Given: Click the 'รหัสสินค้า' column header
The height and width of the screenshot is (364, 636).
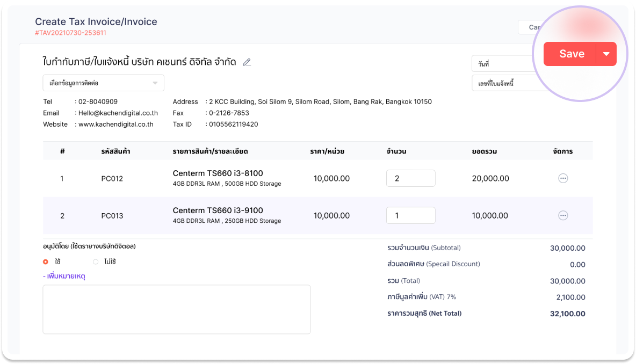Looking at the screenshot, I should click(115, 151).
